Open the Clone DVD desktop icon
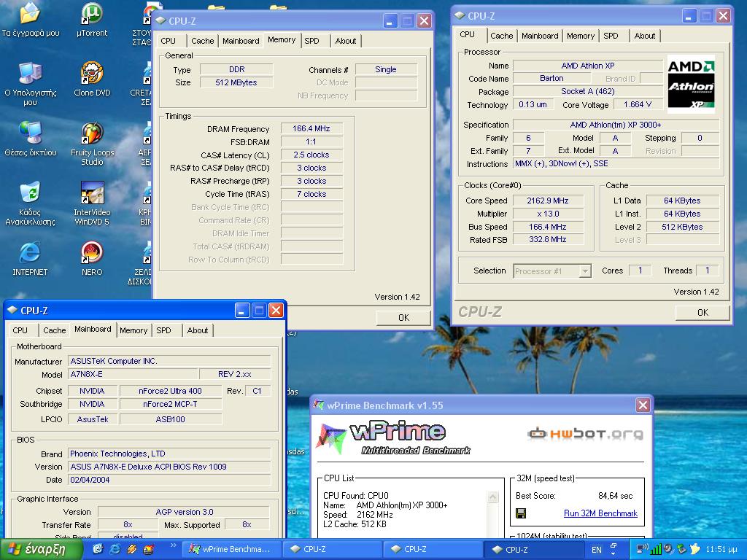 pos(91,79)
